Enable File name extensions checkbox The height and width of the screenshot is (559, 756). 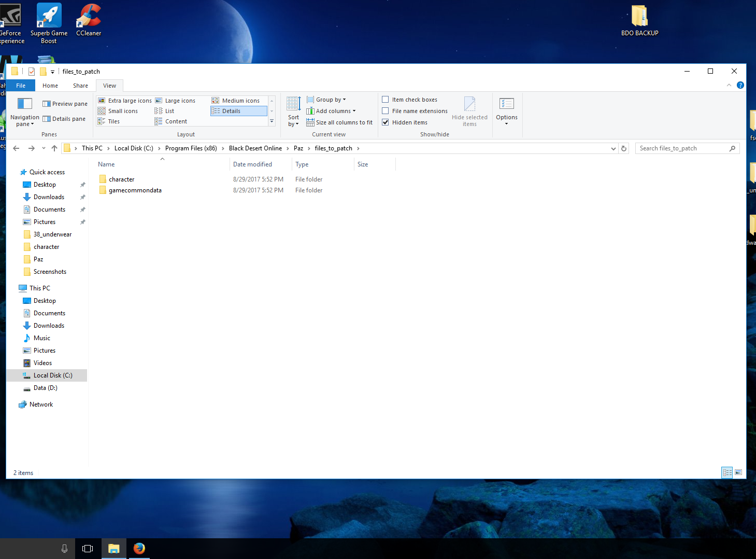386,111
